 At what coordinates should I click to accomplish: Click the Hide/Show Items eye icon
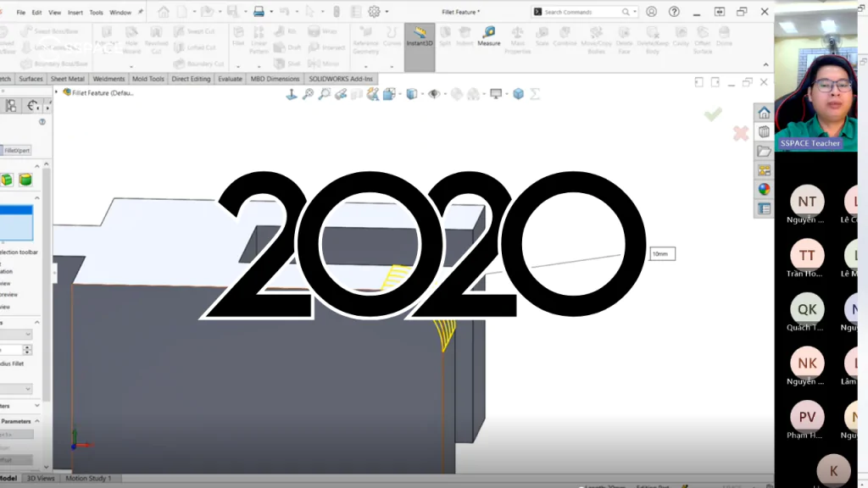434,94
